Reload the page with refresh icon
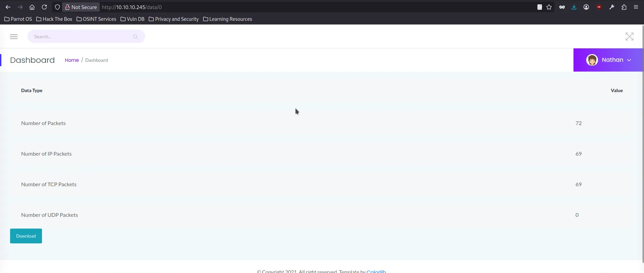The width and height of the screenshot is (644, 273). point(44,7)
